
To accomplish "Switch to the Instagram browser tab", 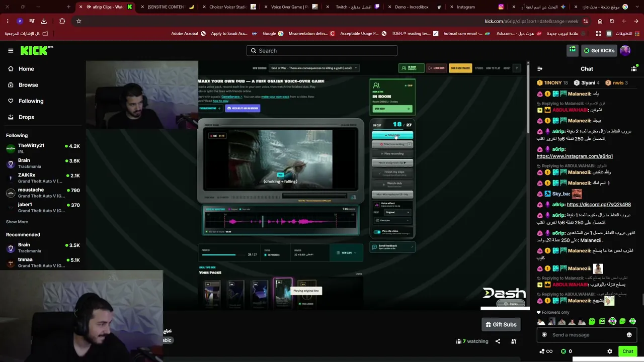I will [476, 7].
